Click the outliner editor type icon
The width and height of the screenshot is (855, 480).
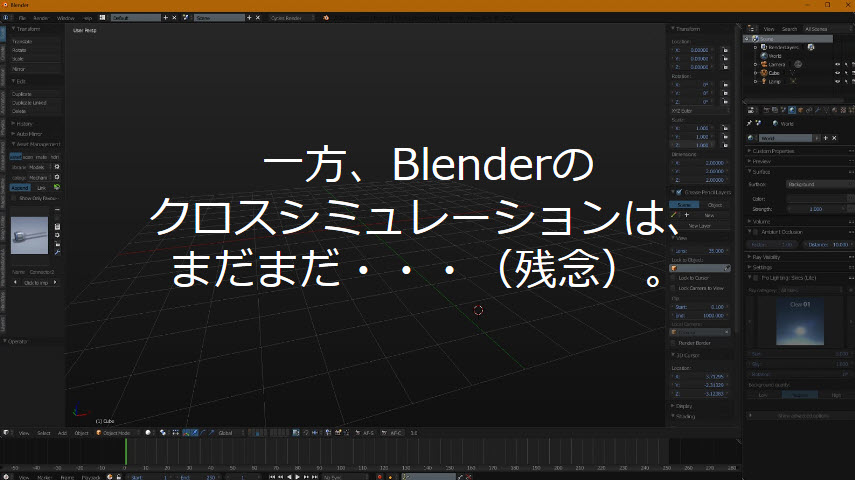pos(751,29)
